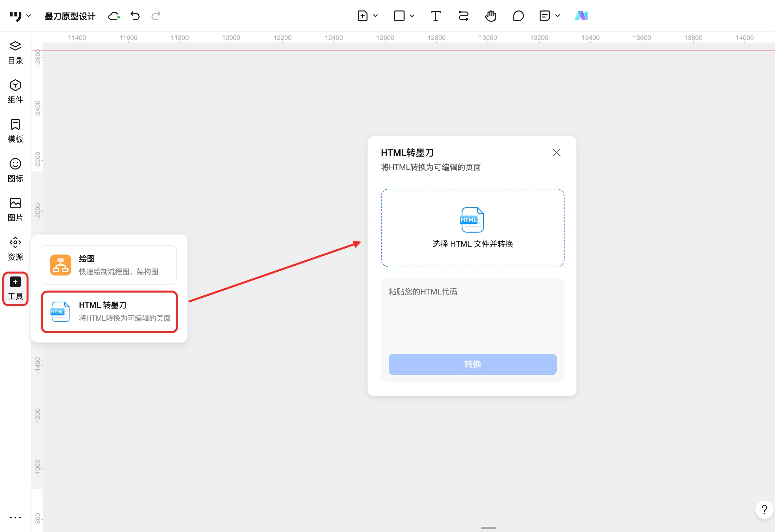
Task: Choose 绘图 from tools popup
Action: tap(109, 265)
